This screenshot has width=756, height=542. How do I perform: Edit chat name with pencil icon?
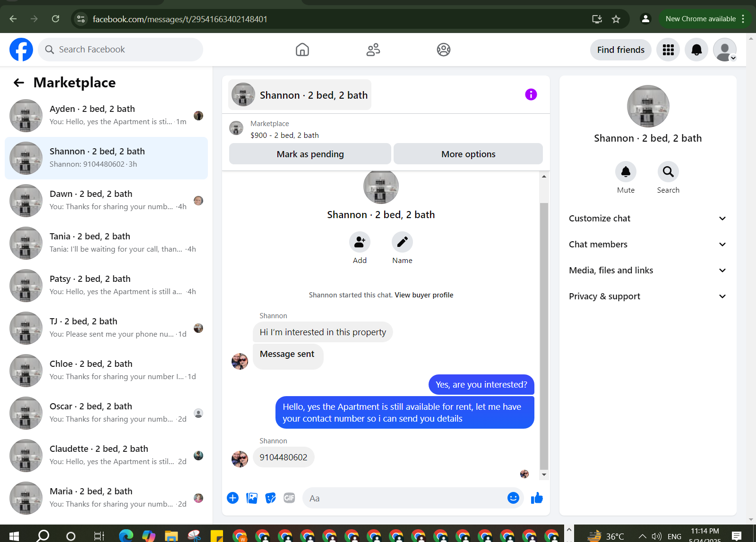[x=402, y=242]
